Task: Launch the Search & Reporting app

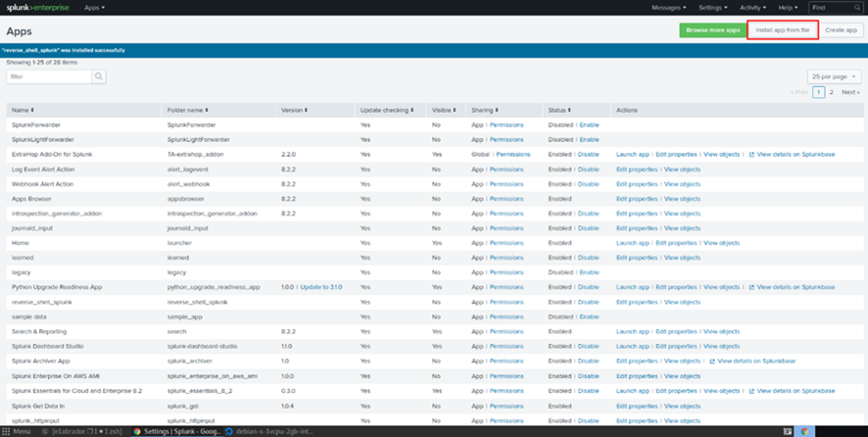Action: (633, 332)
